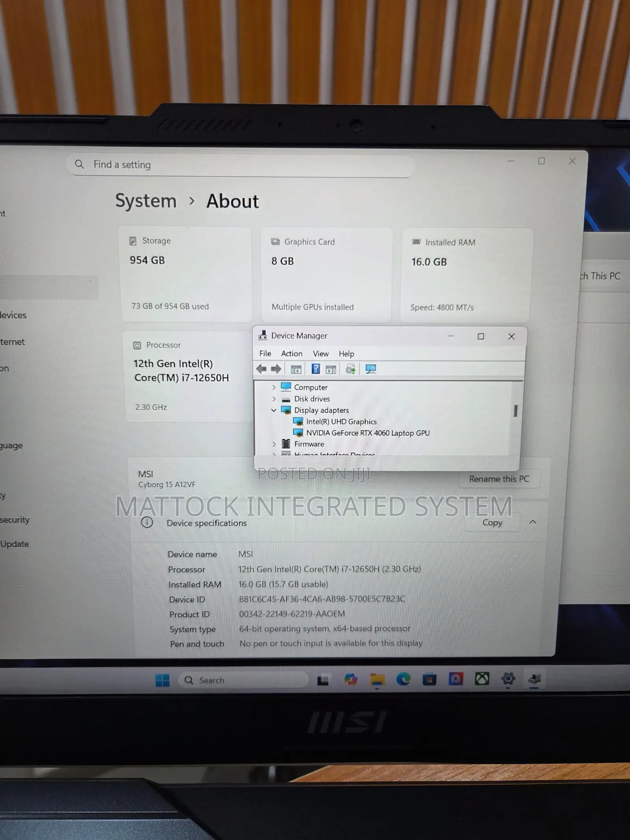
Task: Open the Help menu in Device Manager
Action: 346,354
